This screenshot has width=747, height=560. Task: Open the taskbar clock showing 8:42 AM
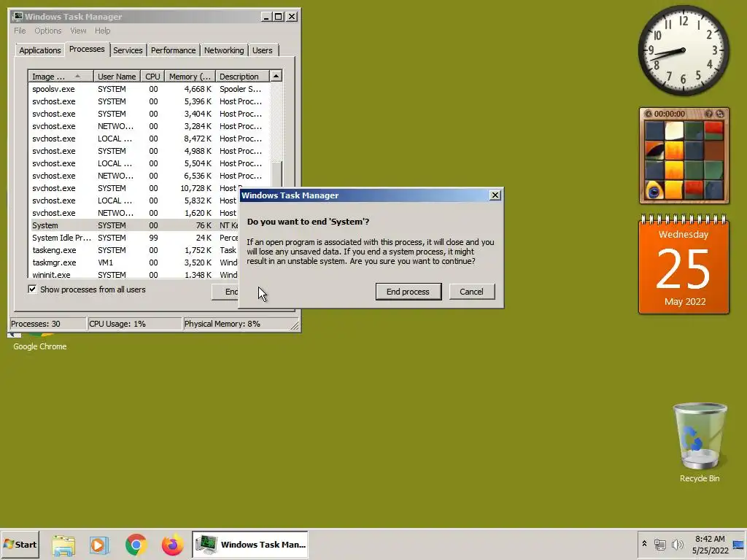click(710, 544)
